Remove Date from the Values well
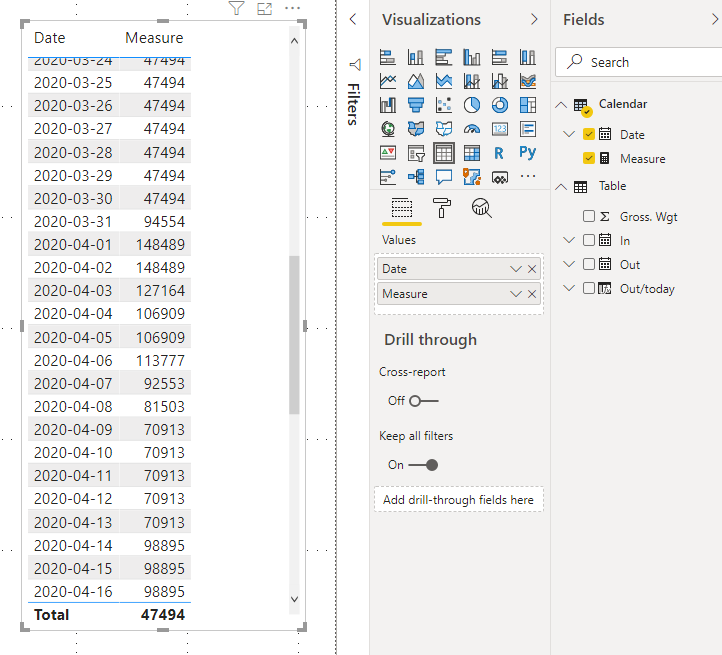 [x=532, y=269]
